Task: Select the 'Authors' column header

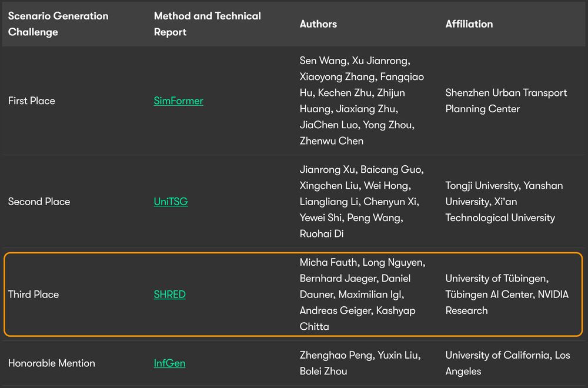Action: click(x=318, y=24)
